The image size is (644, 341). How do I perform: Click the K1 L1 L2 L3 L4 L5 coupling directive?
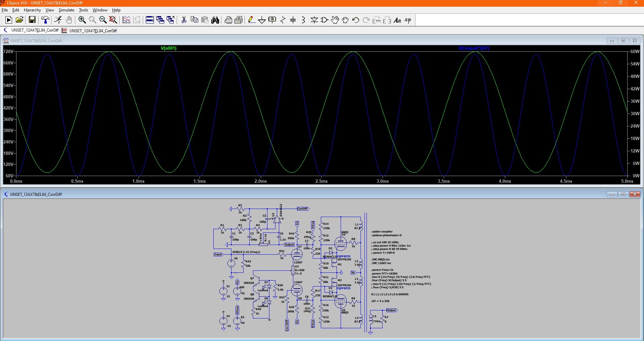pos(390,294)
